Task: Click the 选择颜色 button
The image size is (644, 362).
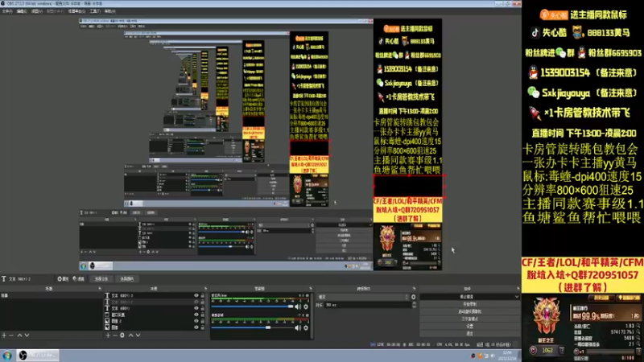Action: pos(126,278)
